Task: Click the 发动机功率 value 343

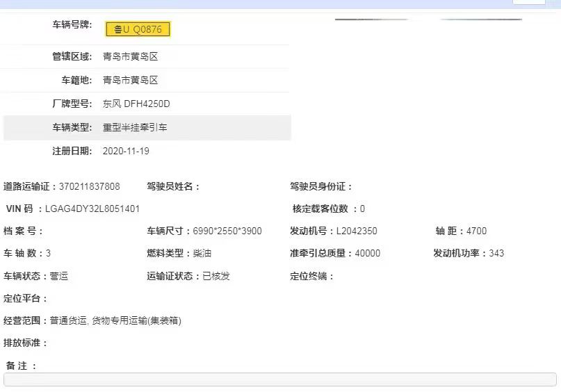Action: point(496,253)
